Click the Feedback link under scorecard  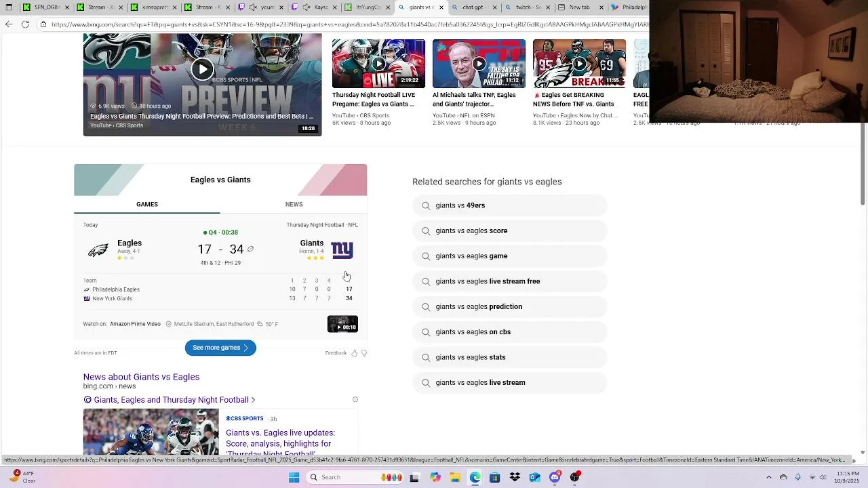tap(336, 353)
